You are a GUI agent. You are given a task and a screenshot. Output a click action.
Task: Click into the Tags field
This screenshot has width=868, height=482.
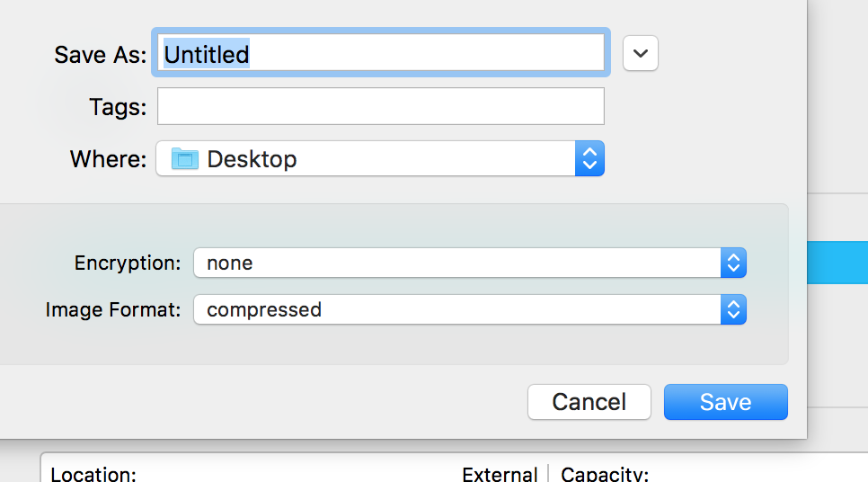click(381, 106)
